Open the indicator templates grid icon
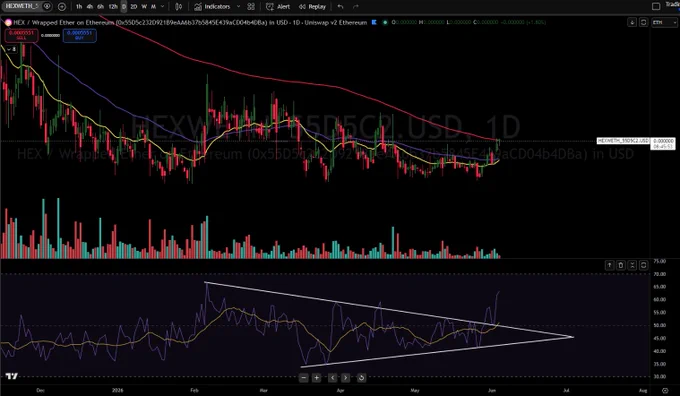Viewport: 680px width, 396px height. coord(251,7)
